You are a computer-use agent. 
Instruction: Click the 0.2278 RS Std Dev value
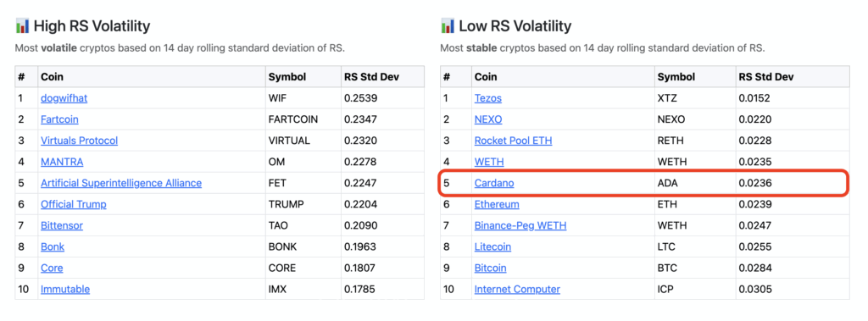[x=361, y=162]
